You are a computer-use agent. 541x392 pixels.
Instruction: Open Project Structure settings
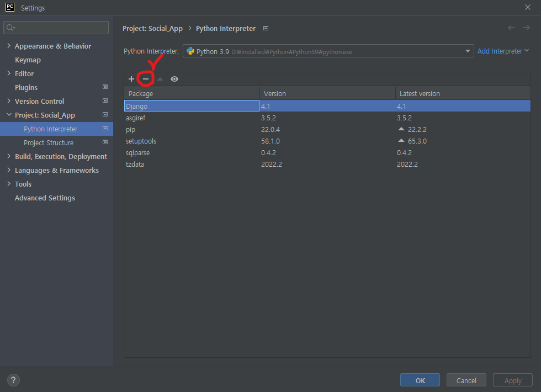coord(49,142)
